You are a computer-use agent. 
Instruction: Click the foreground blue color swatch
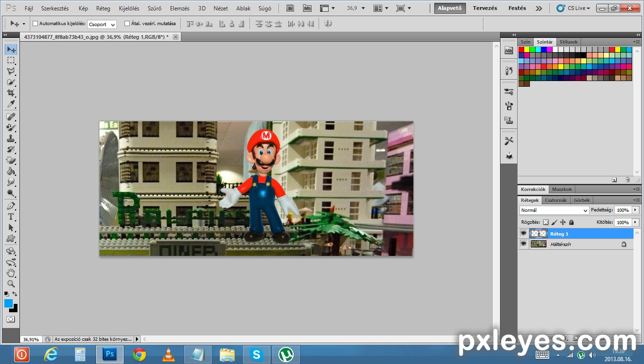click(9, 303)
